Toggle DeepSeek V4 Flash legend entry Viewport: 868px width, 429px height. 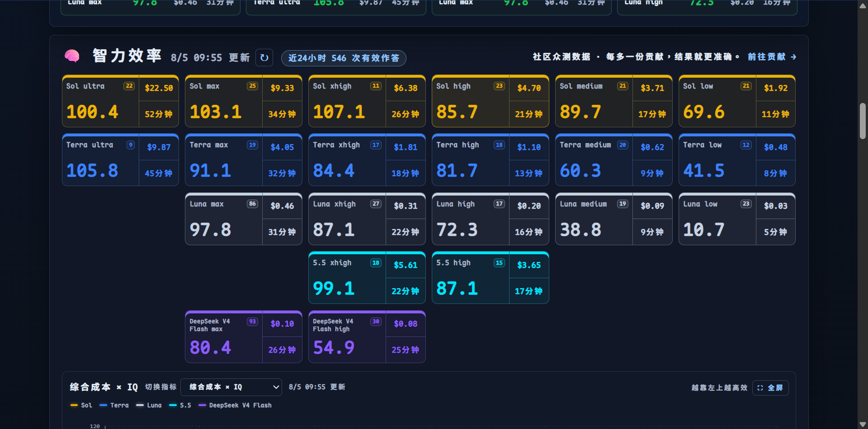tap(235, 406)
